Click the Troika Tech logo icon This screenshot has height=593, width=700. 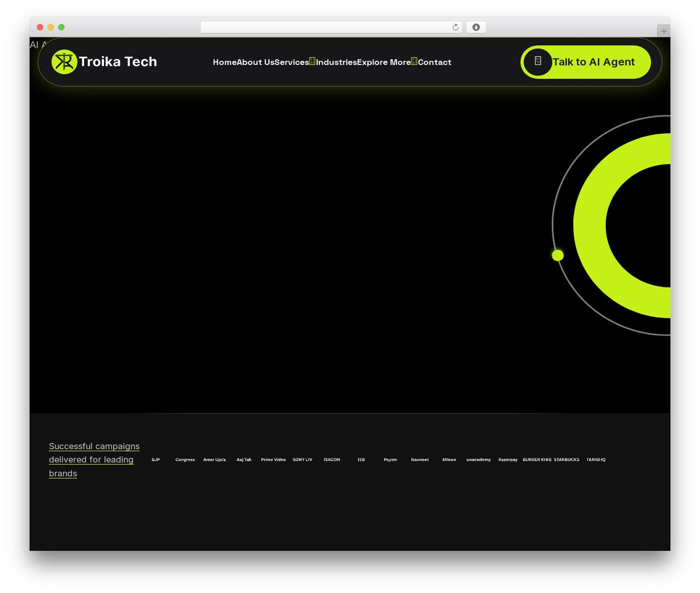[x=64, y=62]
